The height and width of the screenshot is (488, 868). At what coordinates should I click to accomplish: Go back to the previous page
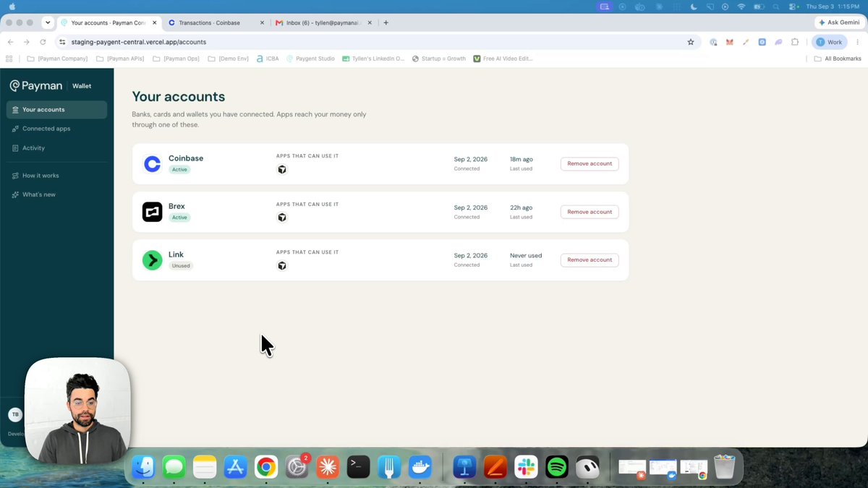(x=10, y=42)
